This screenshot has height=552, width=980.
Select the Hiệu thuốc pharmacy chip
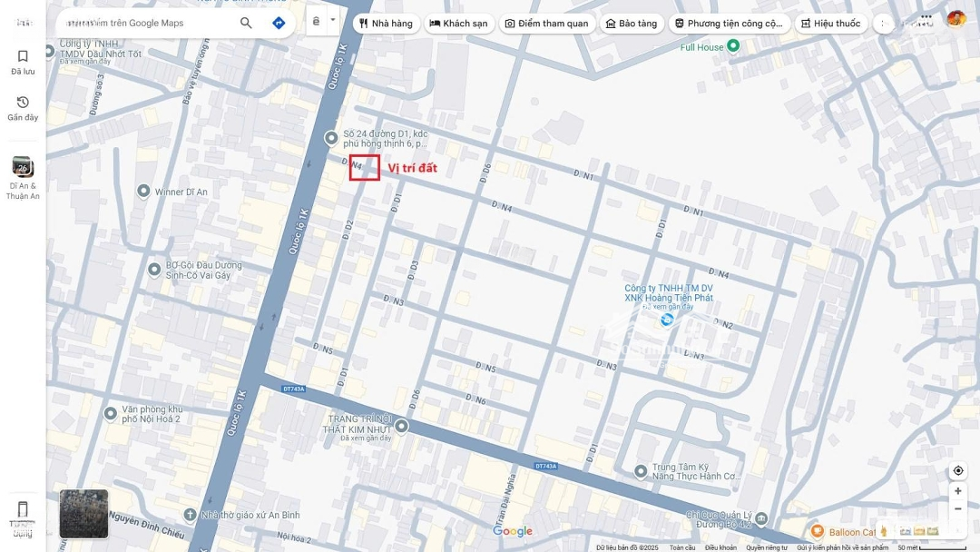coord(830,24)
